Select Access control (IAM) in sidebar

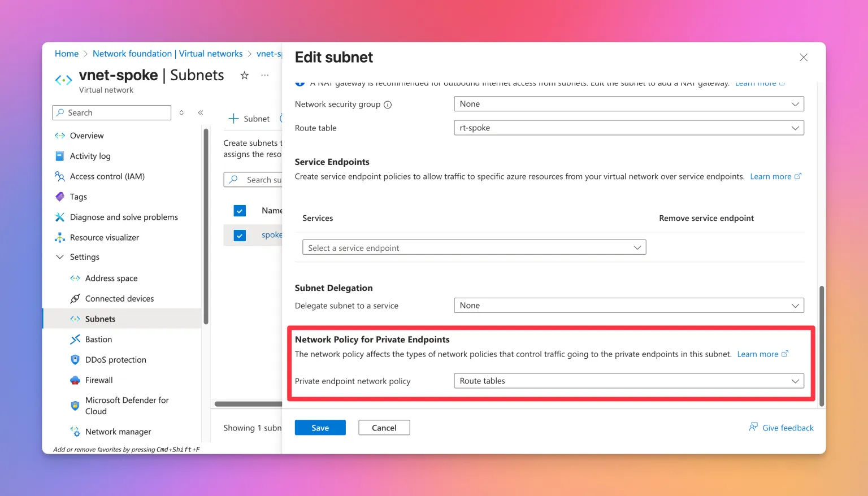pyautogui.click(x=107, y=176)
